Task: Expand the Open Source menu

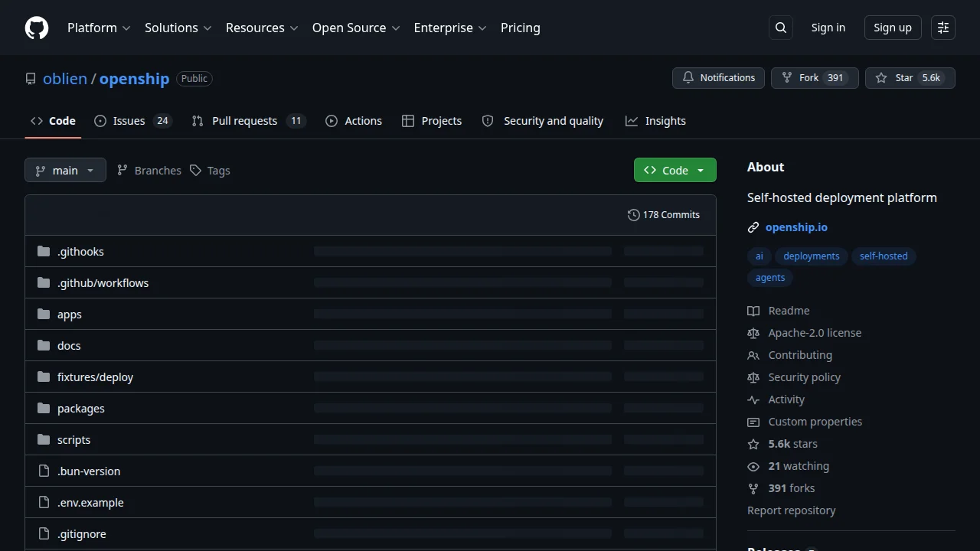Action: [x=356, y=28]
